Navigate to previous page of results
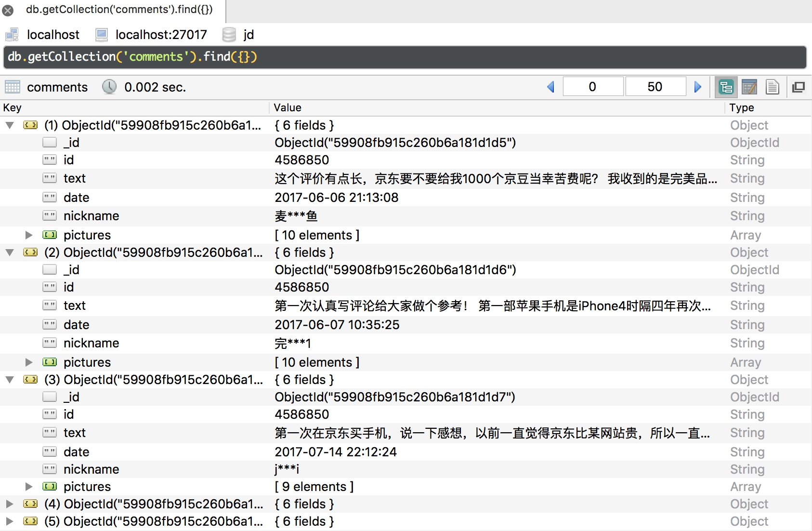 pyautogui.click(x=551, y=86)
